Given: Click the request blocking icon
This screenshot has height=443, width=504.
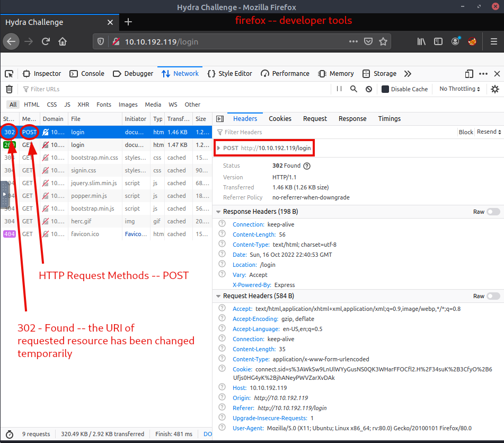Looking at the screenshot, I should (368, 89).
